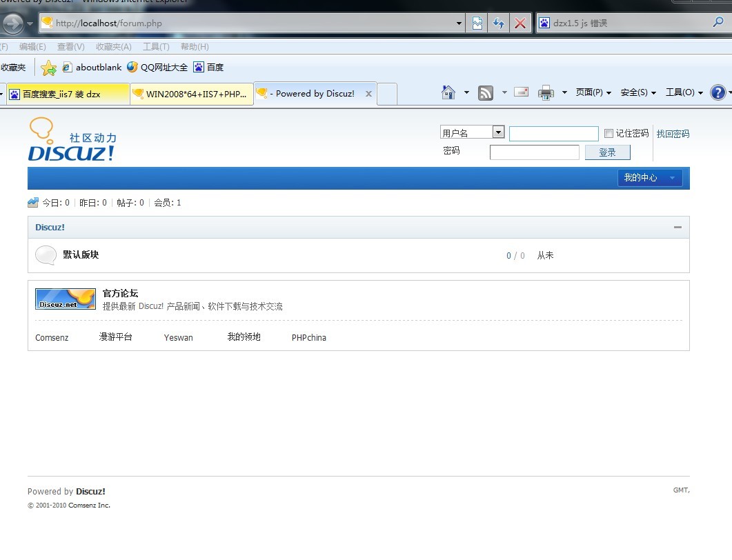Click the forum statistics chart icon
This screenshot has height=560, width=732.
[32, 203]
